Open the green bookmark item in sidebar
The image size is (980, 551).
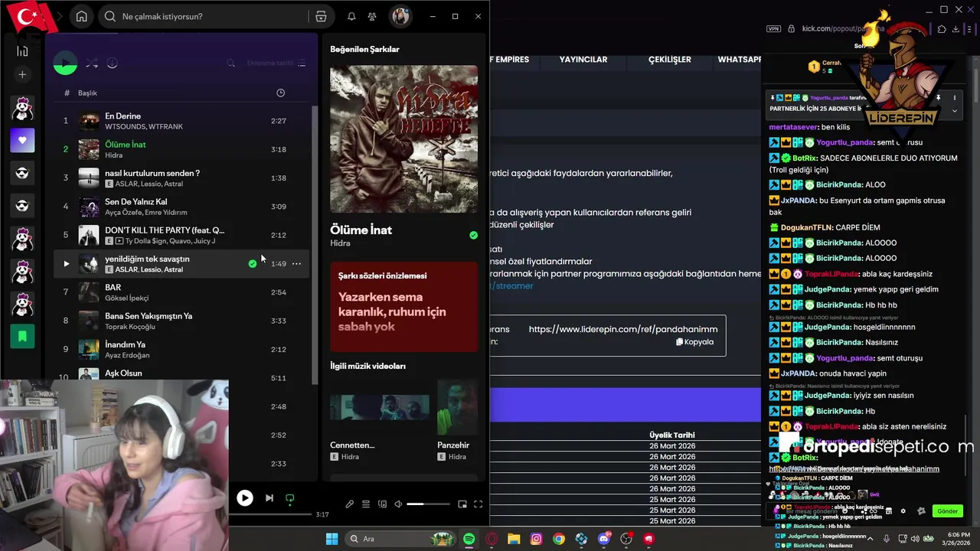(22, 336)
